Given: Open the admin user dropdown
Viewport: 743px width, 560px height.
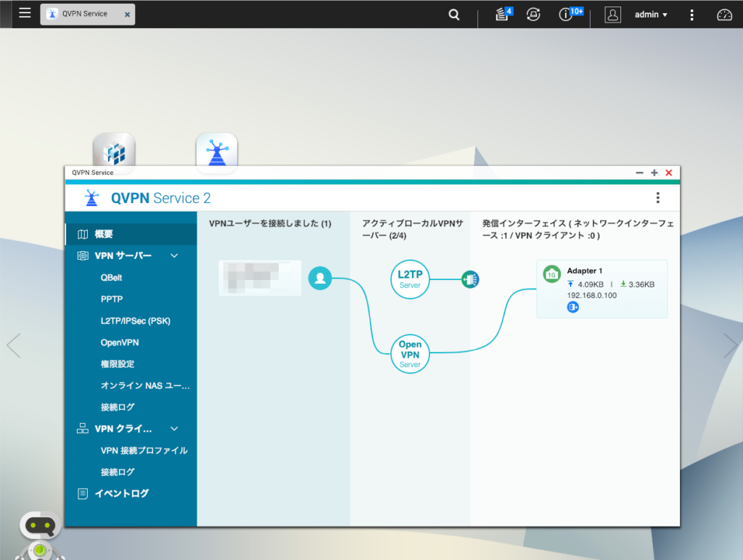Looking at the screenshot, I should [x=649, y=15].
